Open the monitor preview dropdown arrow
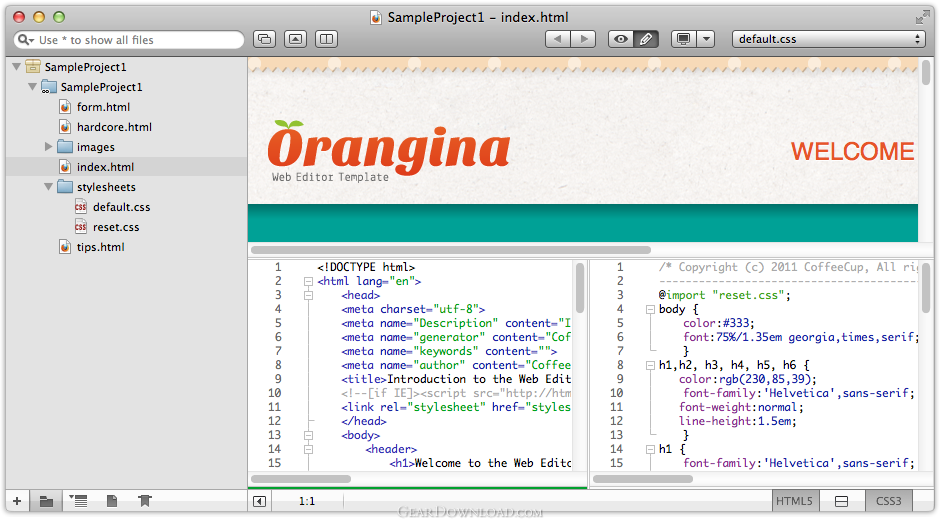This screenshot has height=520, width=940. coord(706,39)
